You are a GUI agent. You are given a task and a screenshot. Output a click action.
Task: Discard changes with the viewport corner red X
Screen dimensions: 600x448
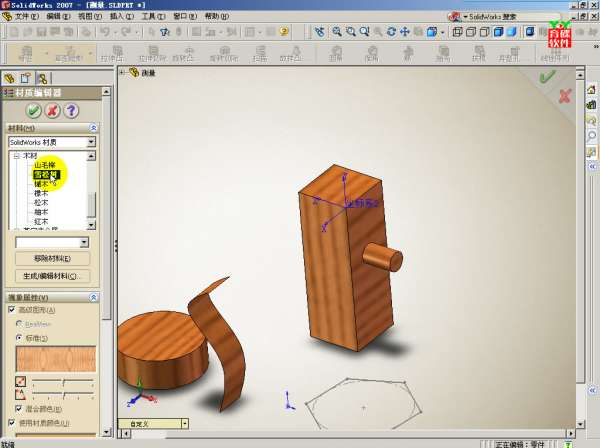click(x=565, y=96)
